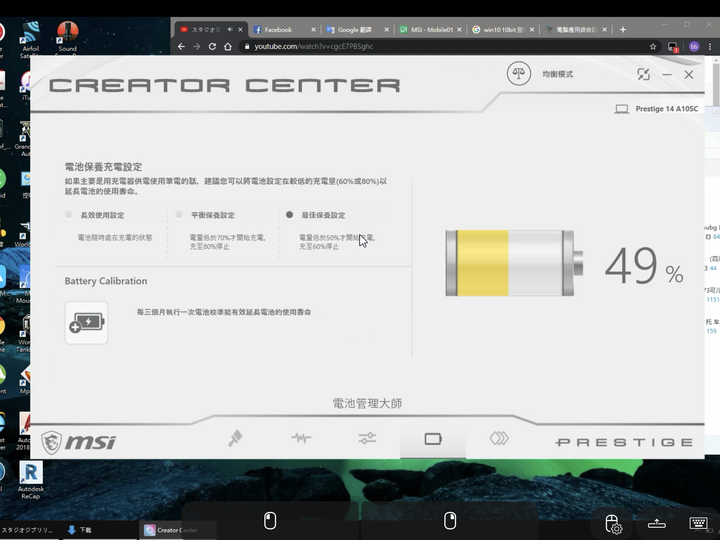Click the Battery Calibration heading
This screenshot has height=540, width=720.
pyautogui.click(x=106, y=281)
